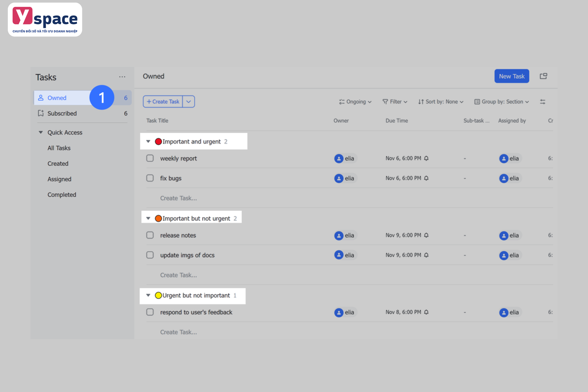Collapse the Important and urgent section
This screenshot has height=392, width=588.
pos(148,142)
